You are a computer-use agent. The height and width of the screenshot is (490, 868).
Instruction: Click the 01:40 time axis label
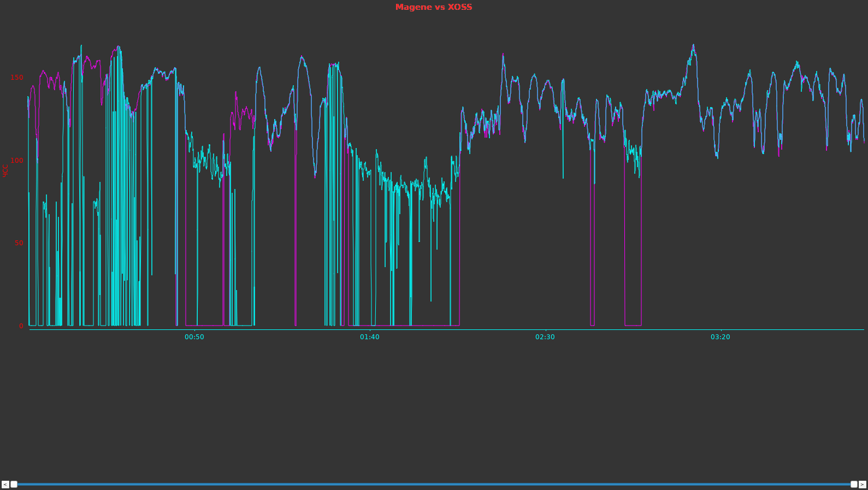(369, 337)
